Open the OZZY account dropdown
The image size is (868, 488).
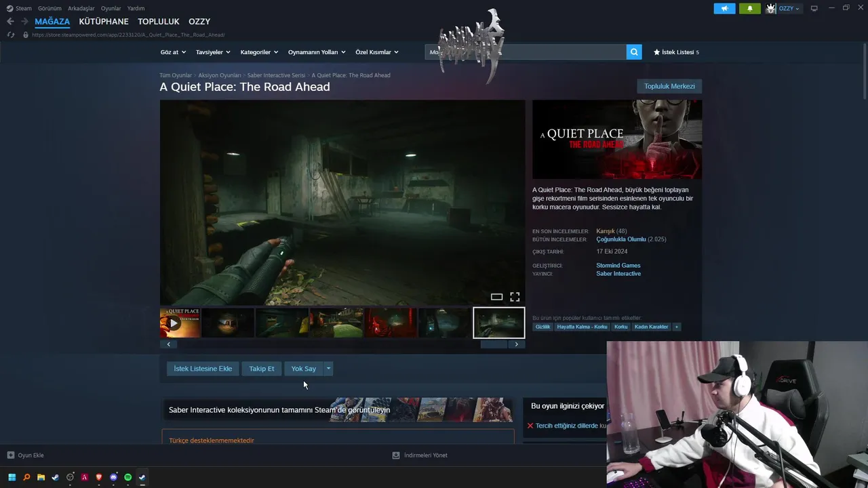789,9
